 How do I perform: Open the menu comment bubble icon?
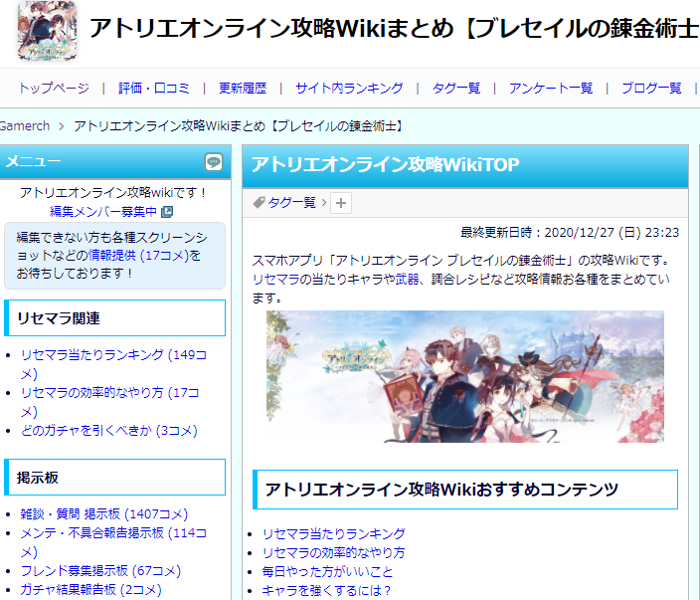coord(214,162)
